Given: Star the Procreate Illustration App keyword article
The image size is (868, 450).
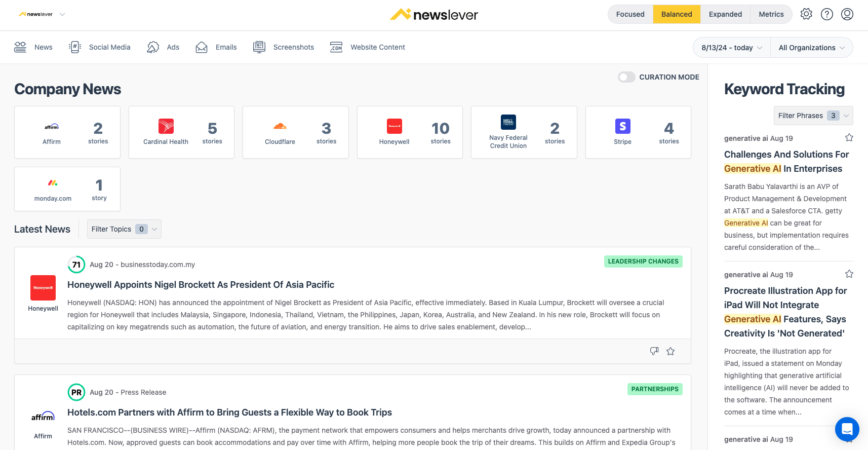Looking at the screenshot, I should tap(849, 274).
